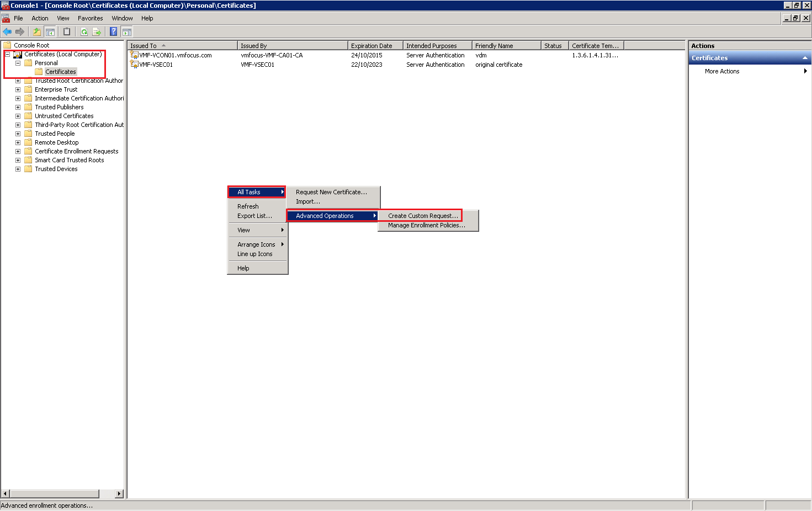Viewport: 812px width, 511px height.
Task: Collapse the Personal folder tree node
Action: pyautogui.click(x=18, y=63)
